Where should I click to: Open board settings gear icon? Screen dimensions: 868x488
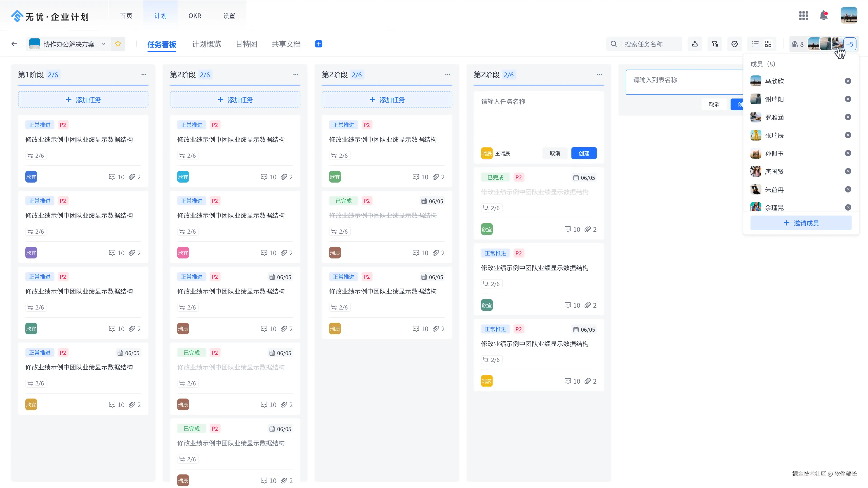735,44
